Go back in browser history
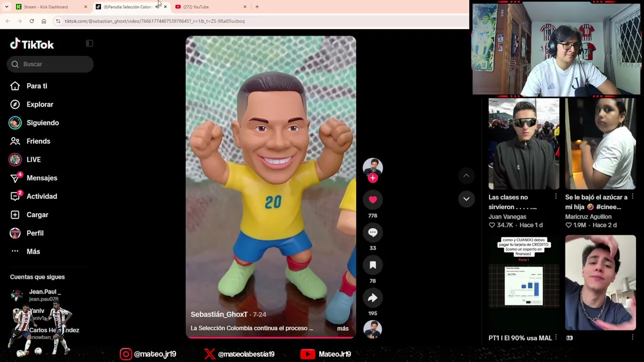 point(8,21)
